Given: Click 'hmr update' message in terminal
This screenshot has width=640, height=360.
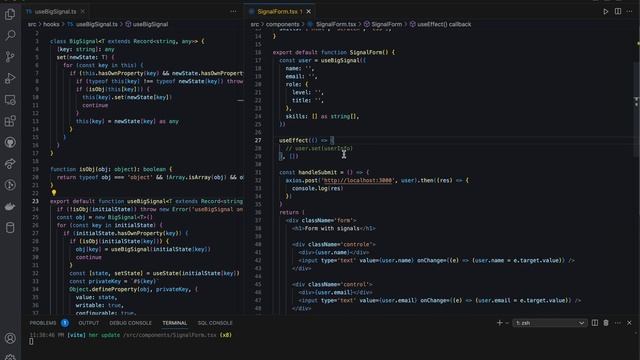Looking at the screenshot, I should [x=104, y=335].
